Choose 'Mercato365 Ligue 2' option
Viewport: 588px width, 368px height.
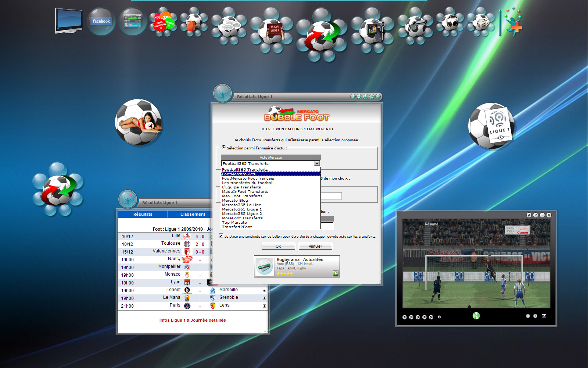[271, 213]
